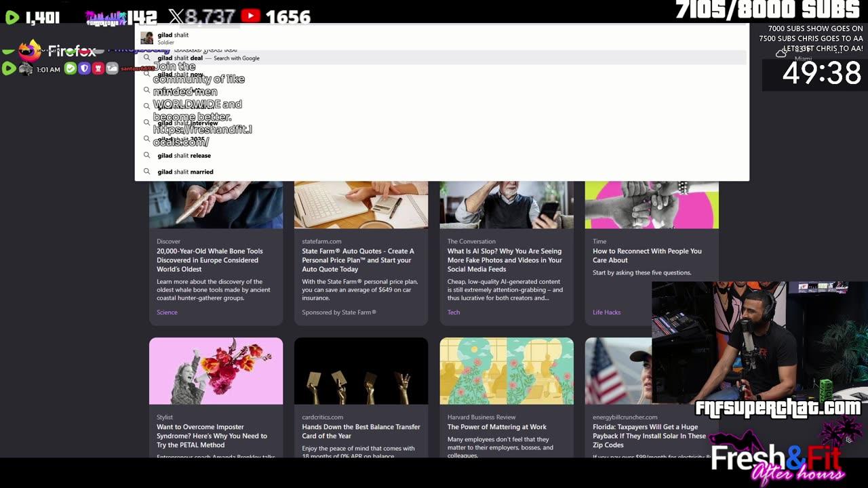Open What Is AI Slop headline
The width and height of the screenshot is (868, 488).
(505, 260)
